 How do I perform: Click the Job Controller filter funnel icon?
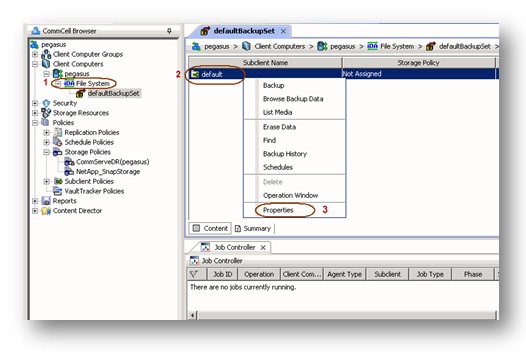click(194, 274)
